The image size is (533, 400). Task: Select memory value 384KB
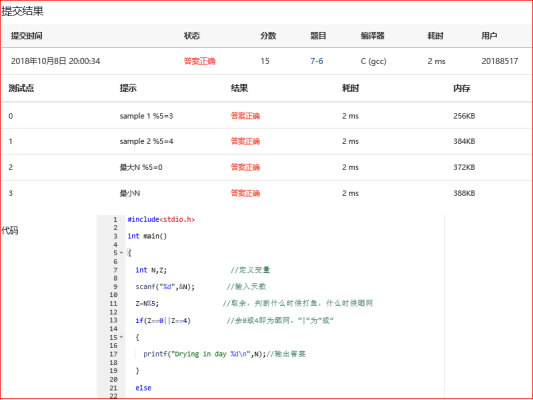point(464,141)
